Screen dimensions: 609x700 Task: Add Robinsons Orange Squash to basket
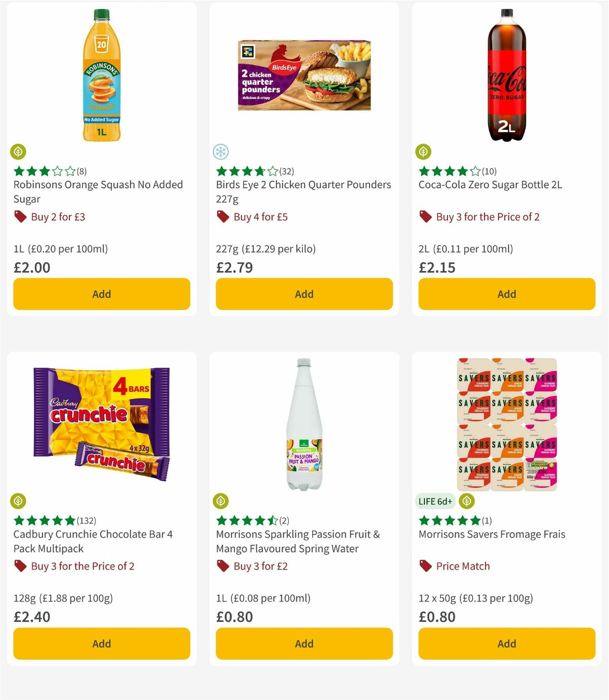click(x=101, y=294)
